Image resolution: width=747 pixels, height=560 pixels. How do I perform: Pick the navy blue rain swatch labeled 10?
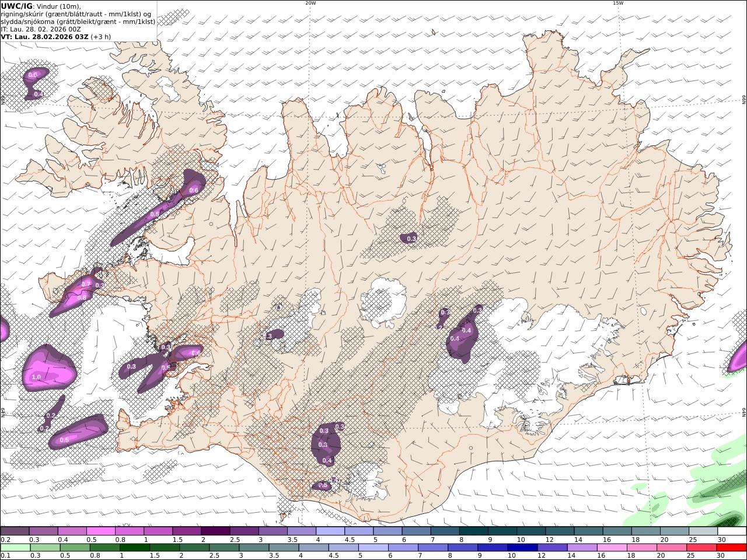click(x=522, y=548)
